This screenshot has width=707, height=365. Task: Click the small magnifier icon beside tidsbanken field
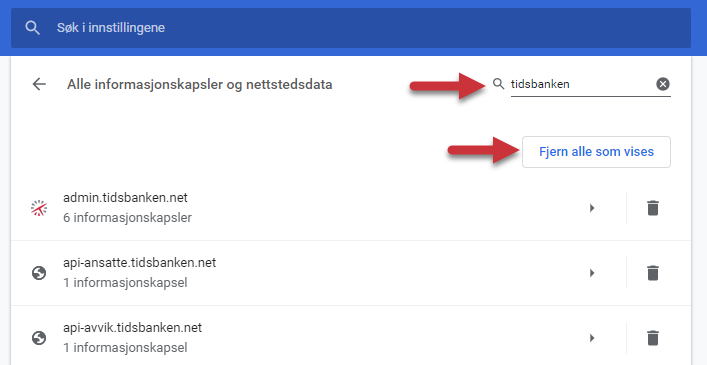click(498, 84)
